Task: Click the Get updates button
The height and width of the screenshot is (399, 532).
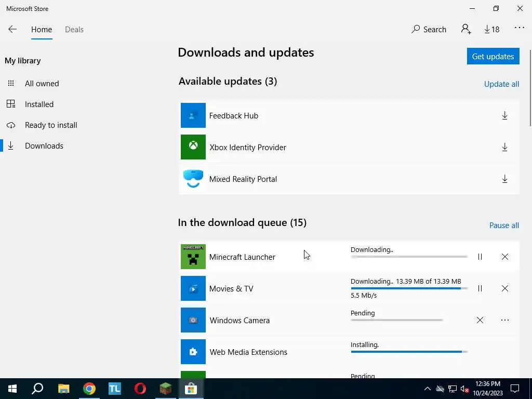Action: coord(493,56)
